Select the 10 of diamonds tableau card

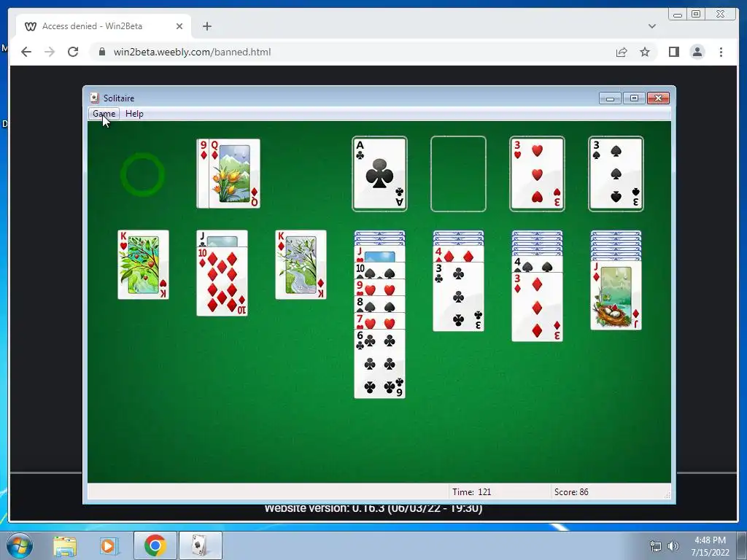pyautogui.click(x=222, y=281)
